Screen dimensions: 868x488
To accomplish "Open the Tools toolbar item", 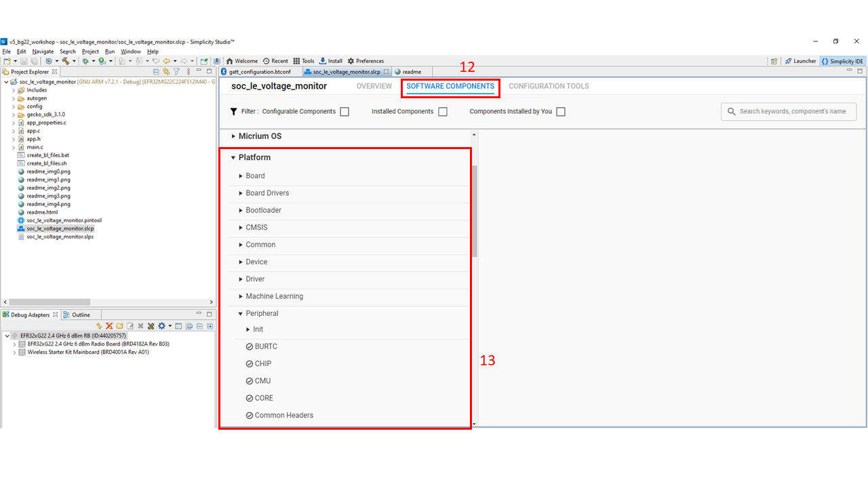I will pyautogui.click(x=304, y=61).
